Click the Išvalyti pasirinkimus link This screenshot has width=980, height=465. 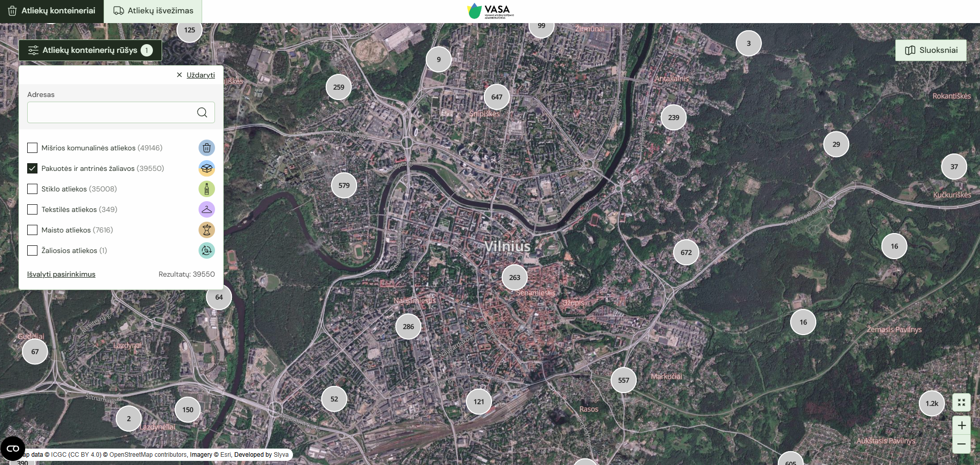[61, 274]
